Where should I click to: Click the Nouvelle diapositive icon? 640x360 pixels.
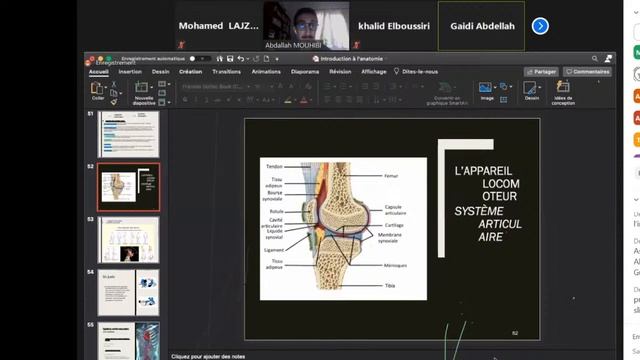pos(141,87)
